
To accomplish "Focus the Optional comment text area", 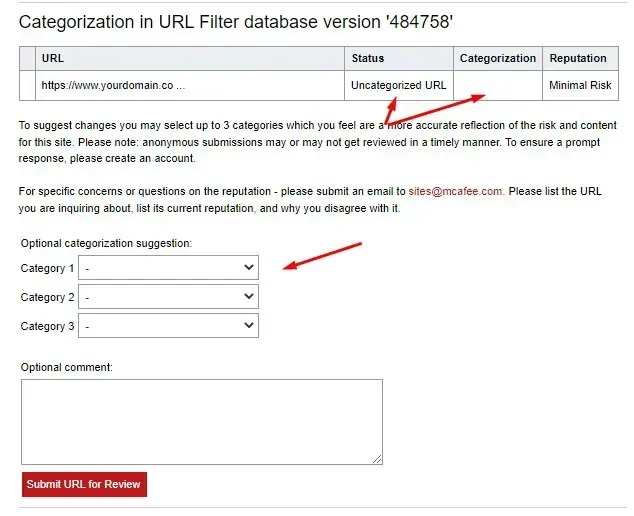I will pos(202,422).
